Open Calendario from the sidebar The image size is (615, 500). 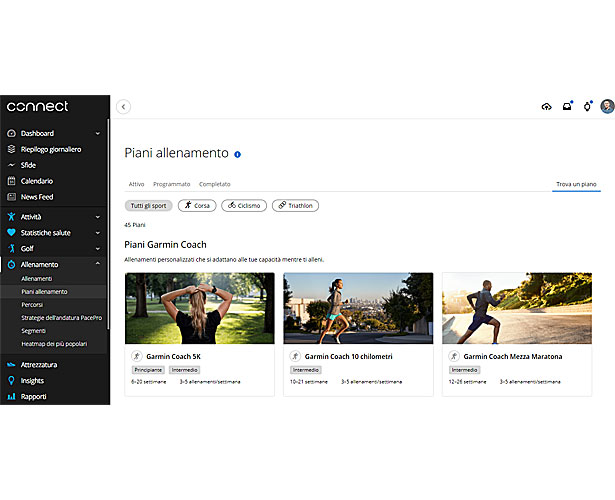[x=37, y=181]
